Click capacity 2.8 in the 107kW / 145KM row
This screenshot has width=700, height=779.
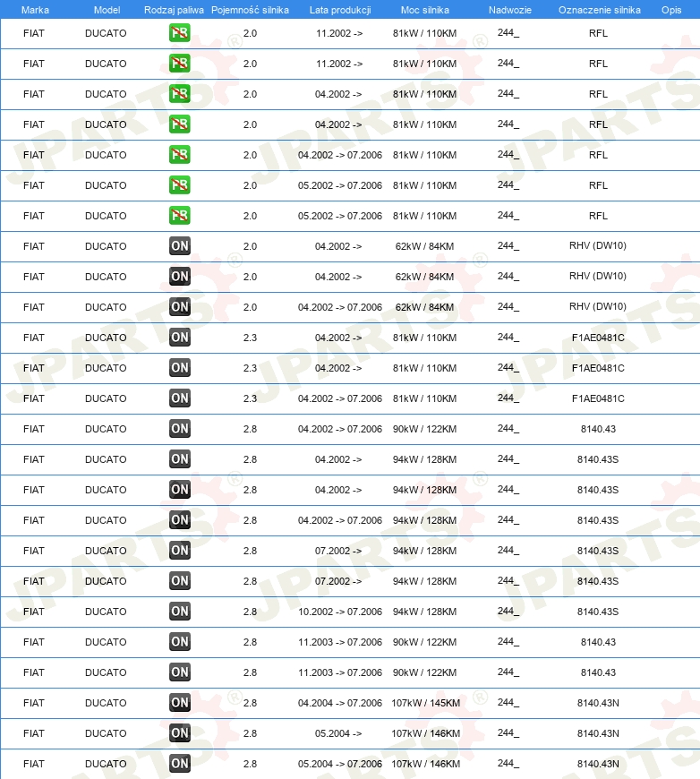coord(250,703)
